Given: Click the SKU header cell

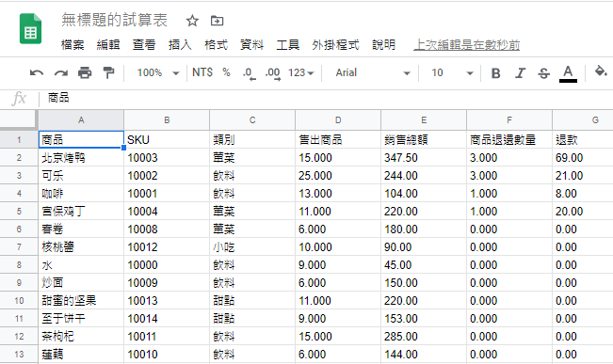Looking at the screenshot, I should pyautogui.click(x=167, y=139).
